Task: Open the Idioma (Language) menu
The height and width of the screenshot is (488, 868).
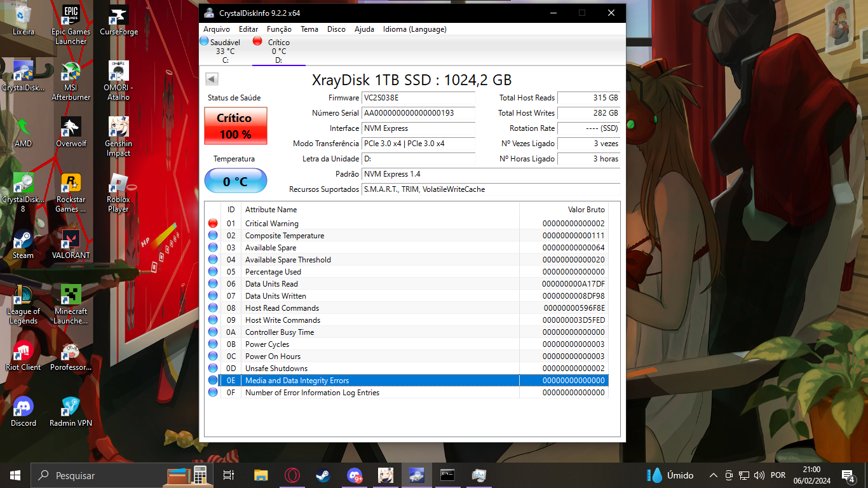Action: pos(415,29)
